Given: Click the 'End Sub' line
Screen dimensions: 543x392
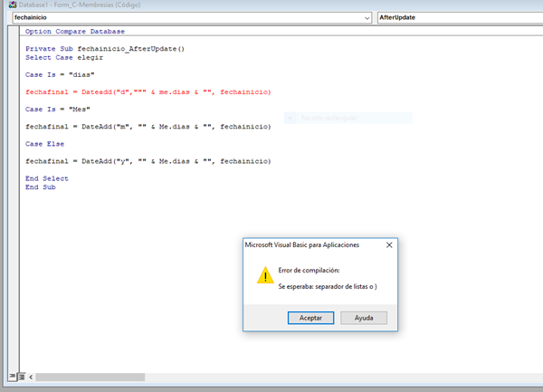Looking at the screenshot, I should (x=40, y=187).
